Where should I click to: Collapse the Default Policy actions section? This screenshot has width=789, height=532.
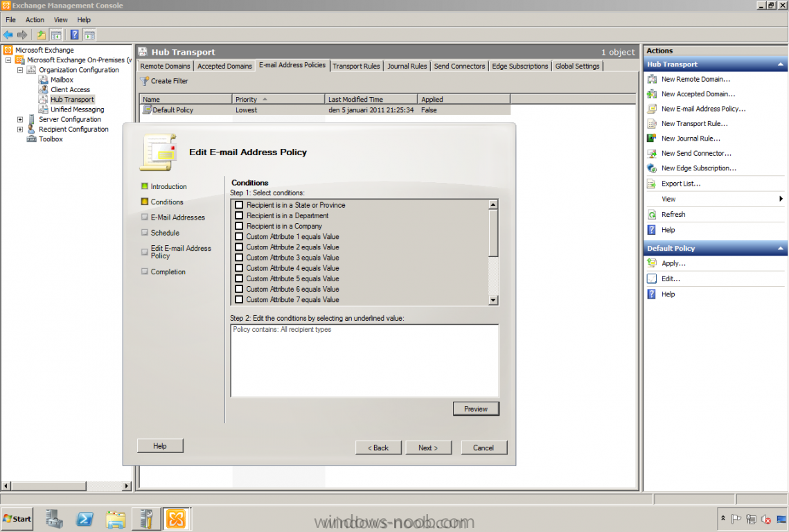click(781, 249)
